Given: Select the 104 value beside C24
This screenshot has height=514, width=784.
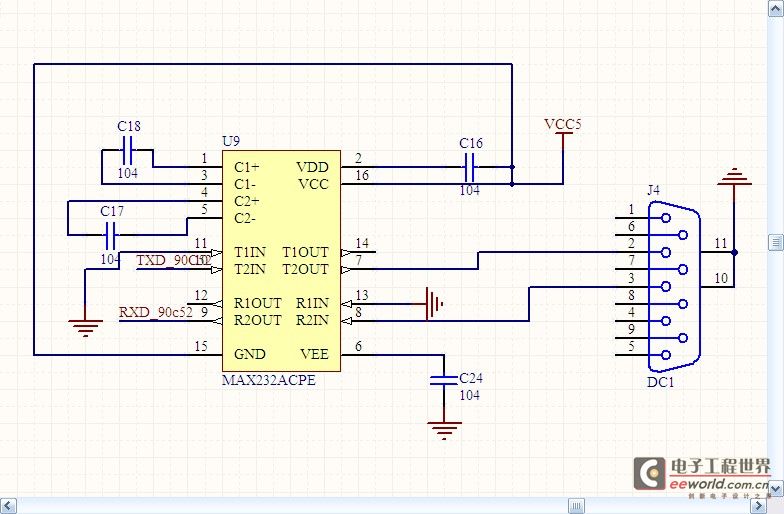Looking at the screenshot, I should tap(470, 395).
